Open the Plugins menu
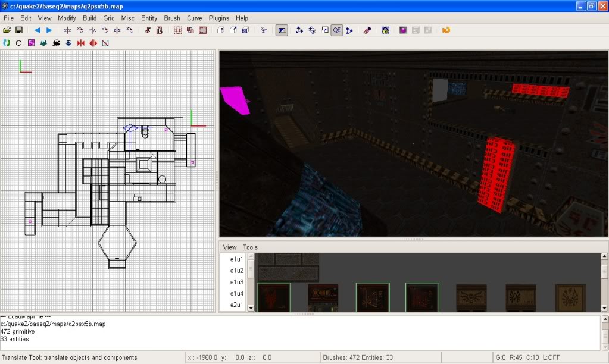 (x=218, y=18)
